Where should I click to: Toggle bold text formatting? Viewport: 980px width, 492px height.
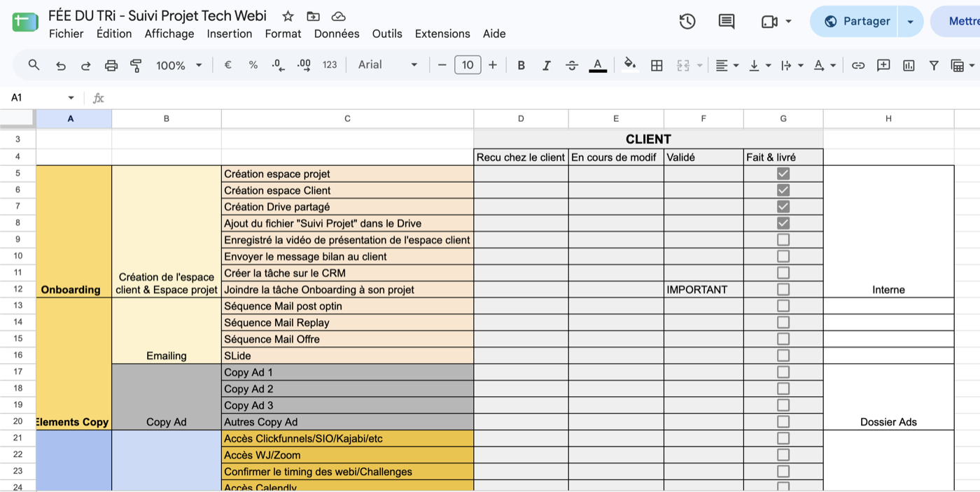point(521,65)
